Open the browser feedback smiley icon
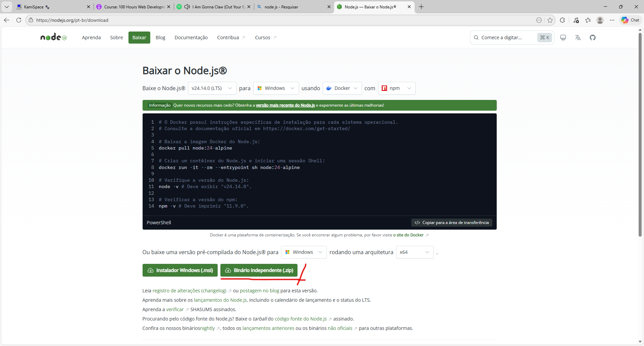The height and width of the screenshot is (346, 644). click(x=539, y=20)
